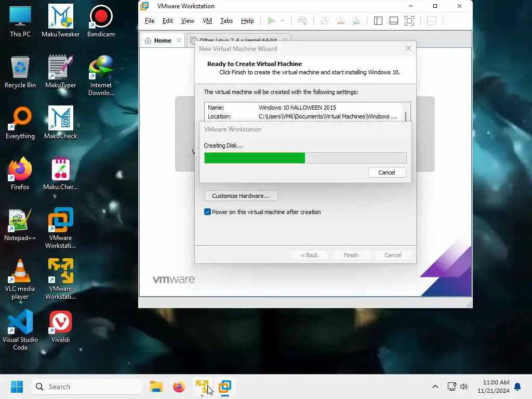Open MakuTyper desktop icon
The height and width of the screenshot is (399, 532).
coord(60,72)
